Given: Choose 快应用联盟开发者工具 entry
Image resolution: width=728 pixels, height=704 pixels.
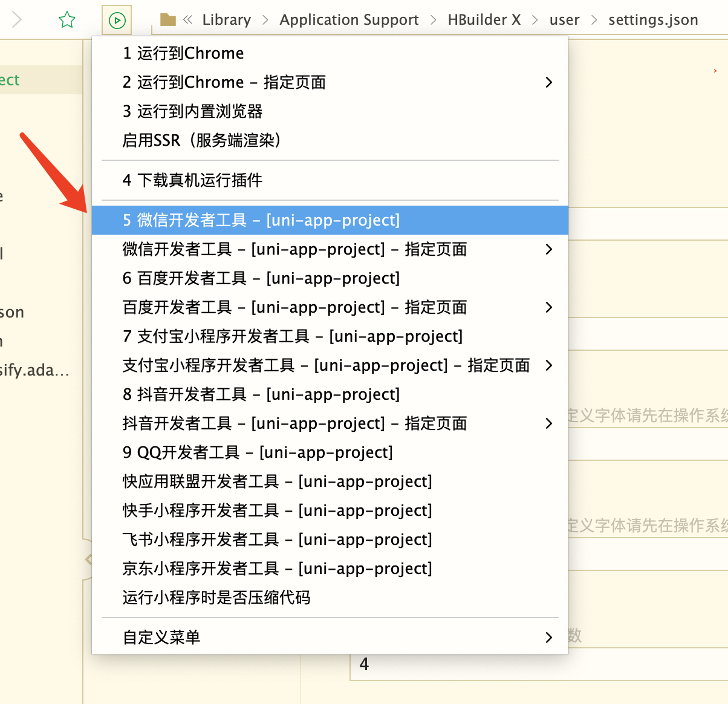Looking at the screenshot, I should point(330,481).
